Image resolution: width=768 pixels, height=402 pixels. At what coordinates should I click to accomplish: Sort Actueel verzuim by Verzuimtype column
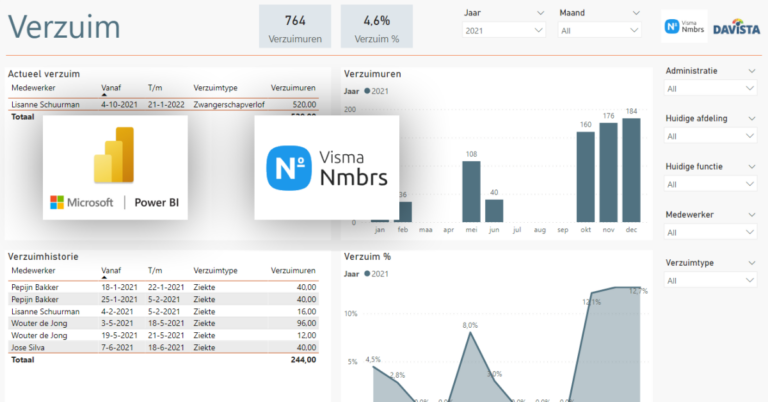coord(215,88)
